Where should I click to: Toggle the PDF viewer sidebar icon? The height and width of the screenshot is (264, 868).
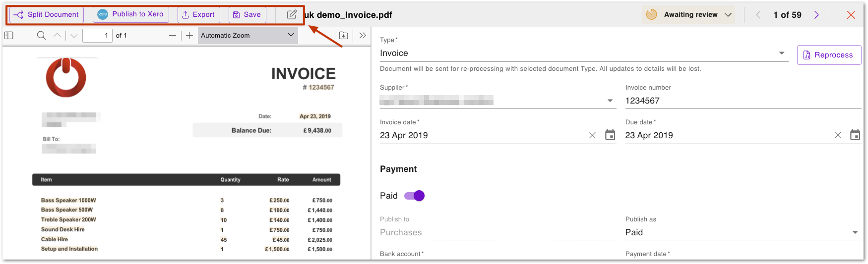tap(8, 35)
